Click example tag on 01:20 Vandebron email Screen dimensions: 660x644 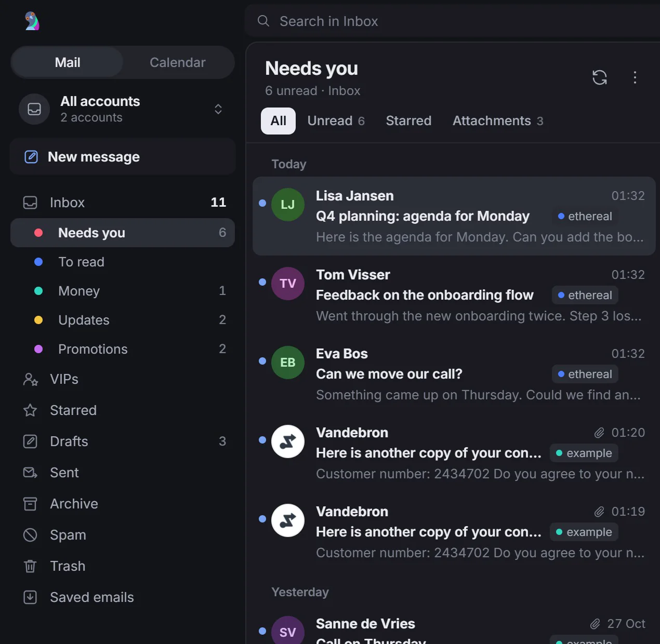(x=584, y=453)
